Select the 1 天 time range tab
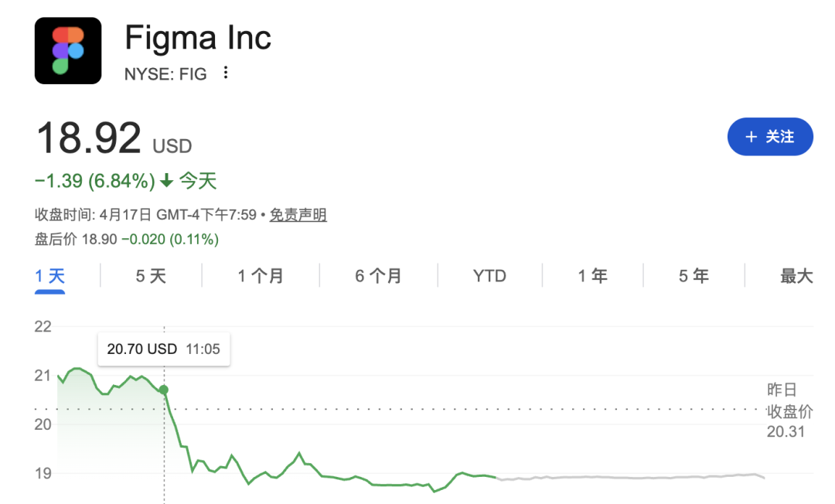835x504 pixels. (x=50, y=276)
